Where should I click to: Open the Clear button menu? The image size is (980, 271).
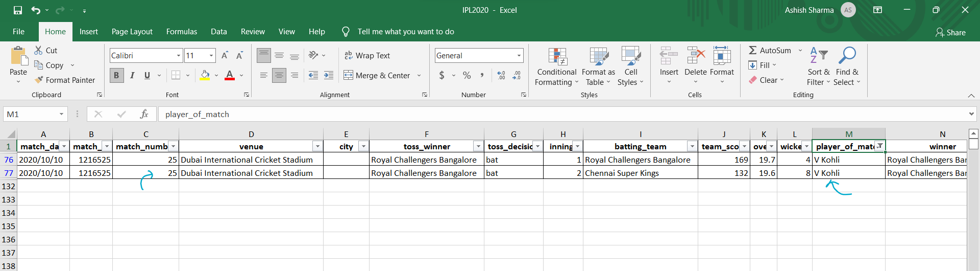766,80
